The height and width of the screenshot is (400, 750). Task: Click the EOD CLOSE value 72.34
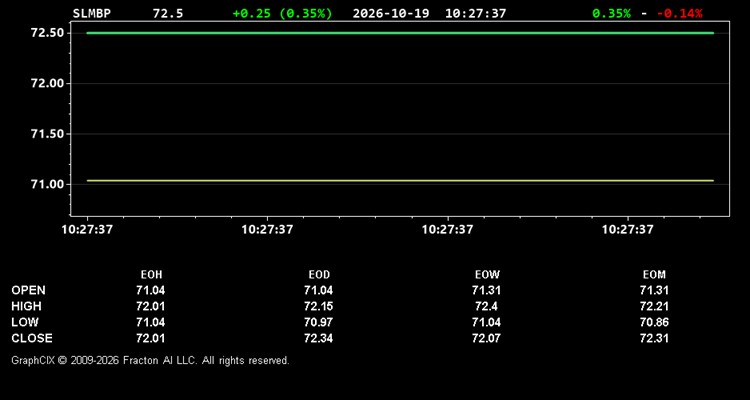coord(319,338)
